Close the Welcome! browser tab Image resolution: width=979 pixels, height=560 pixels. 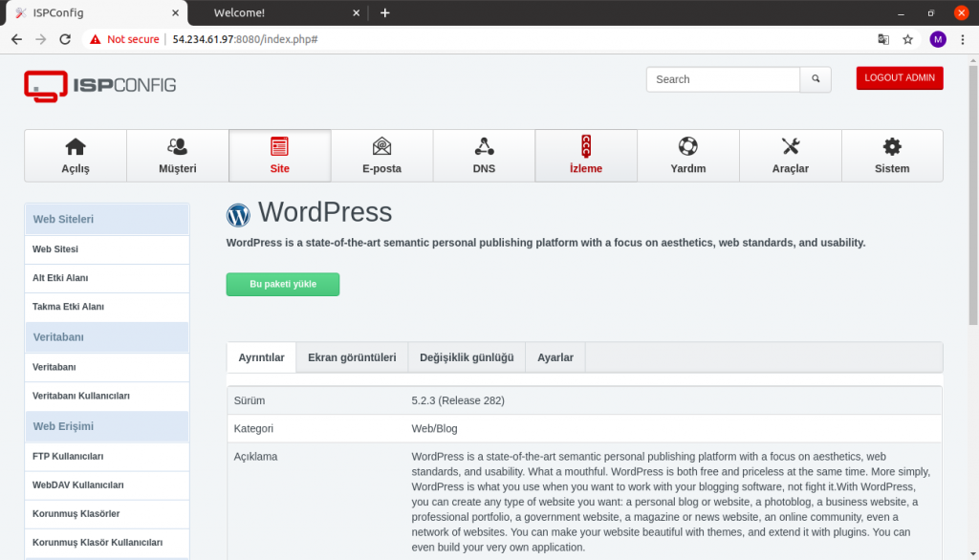pos(356,12)
